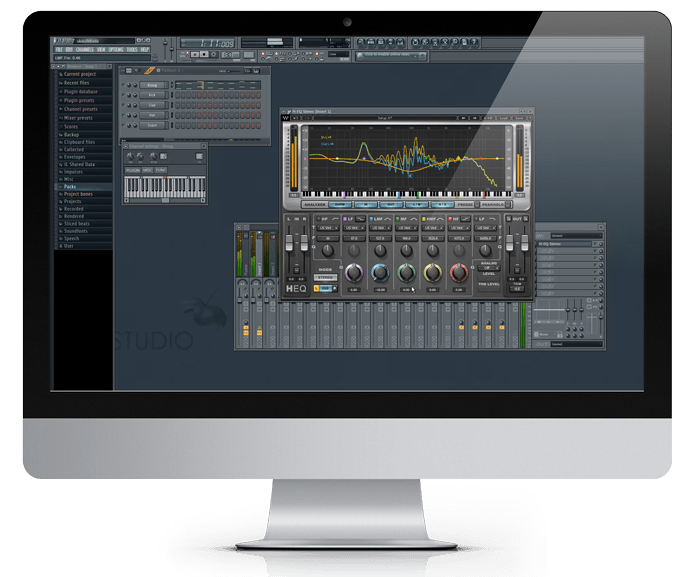Open the OPTIONS menu

(116, 48)
